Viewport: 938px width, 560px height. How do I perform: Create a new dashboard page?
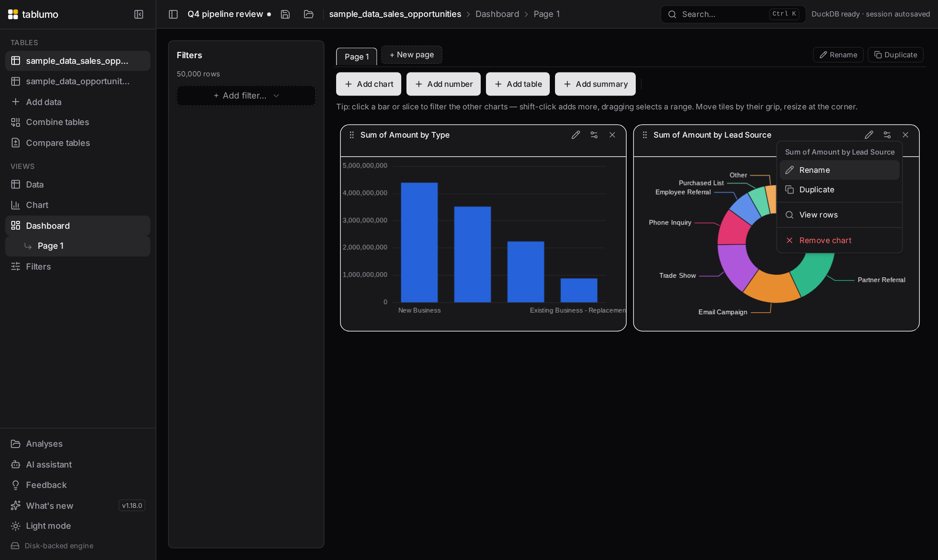tap(412, 55)
